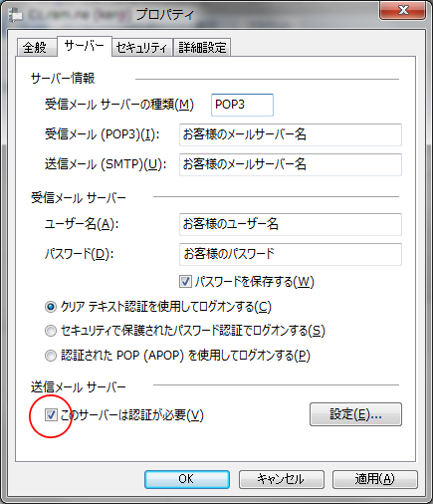Close the プロパティ dialog with X button

pos(403,10)
